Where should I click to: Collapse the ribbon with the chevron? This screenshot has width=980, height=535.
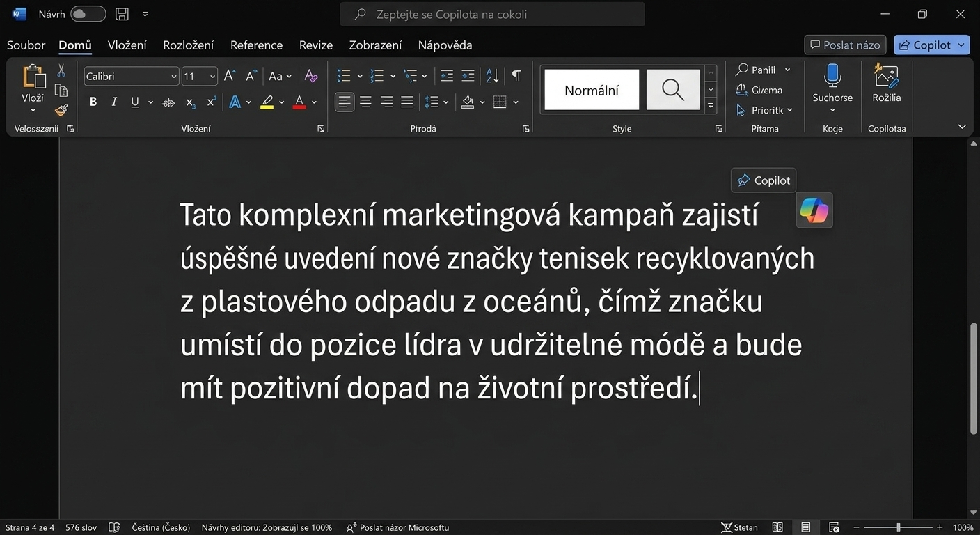tap(963, 127)
